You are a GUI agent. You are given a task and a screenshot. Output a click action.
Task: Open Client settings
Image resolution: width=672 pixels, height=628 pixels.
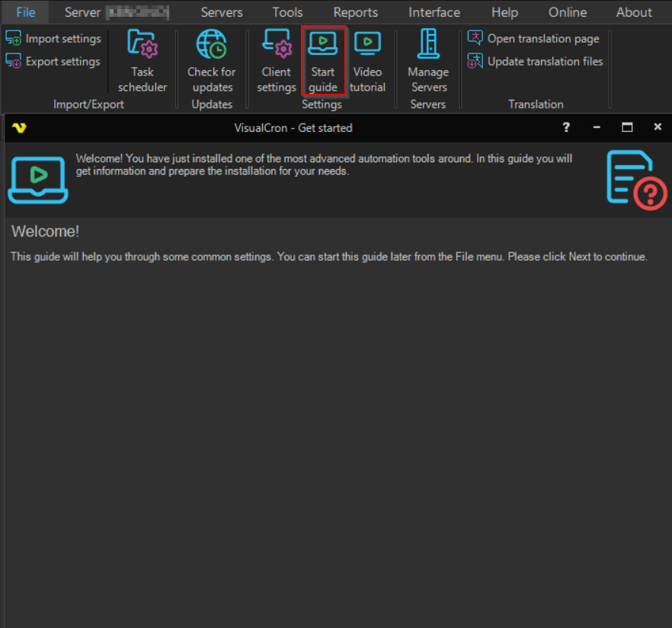coord(277,61)
